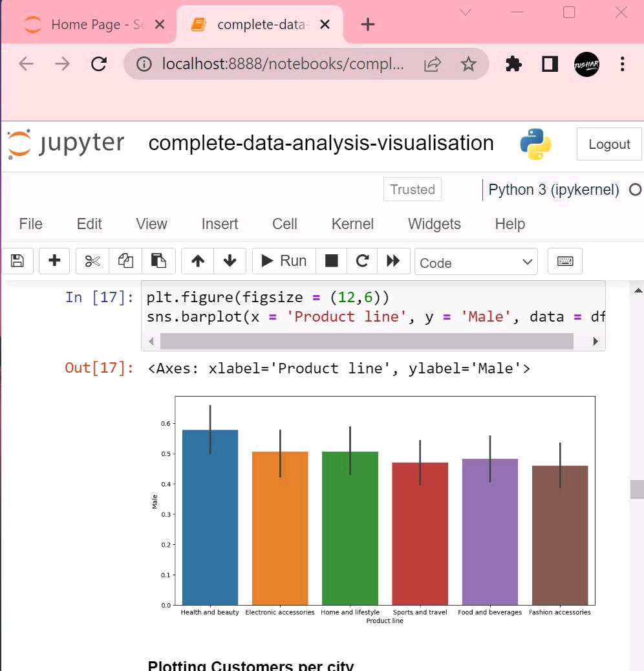Open the browser extensions puzzle icon
Viewport: 644px width, 671px height.
coord(513,64)
